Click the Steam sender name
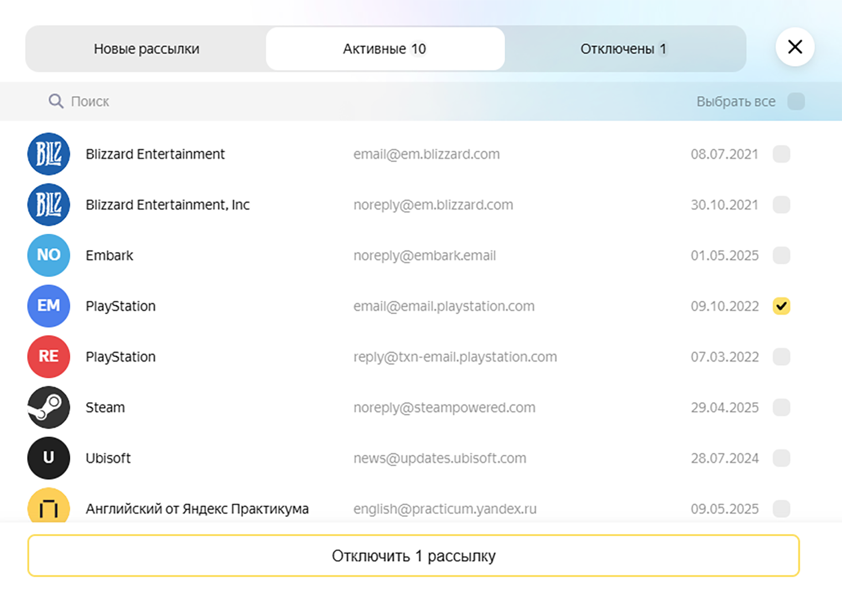 pyautogui.click(x=105, y=407)
